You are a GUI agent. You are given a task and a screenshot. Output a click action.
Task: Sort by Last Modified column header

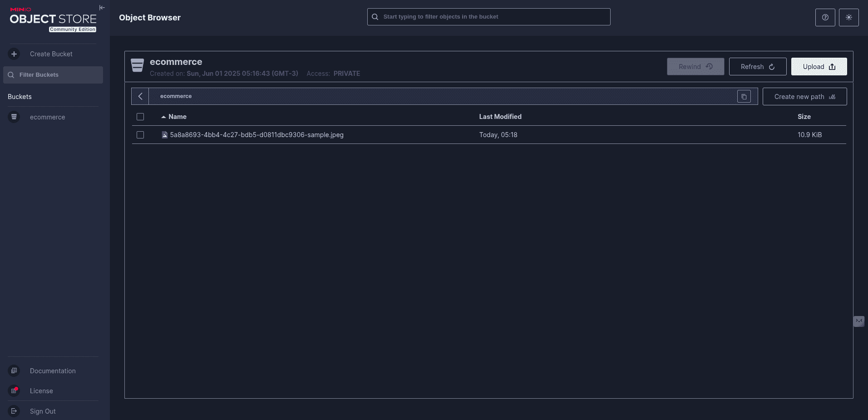(x=500, y=117)
